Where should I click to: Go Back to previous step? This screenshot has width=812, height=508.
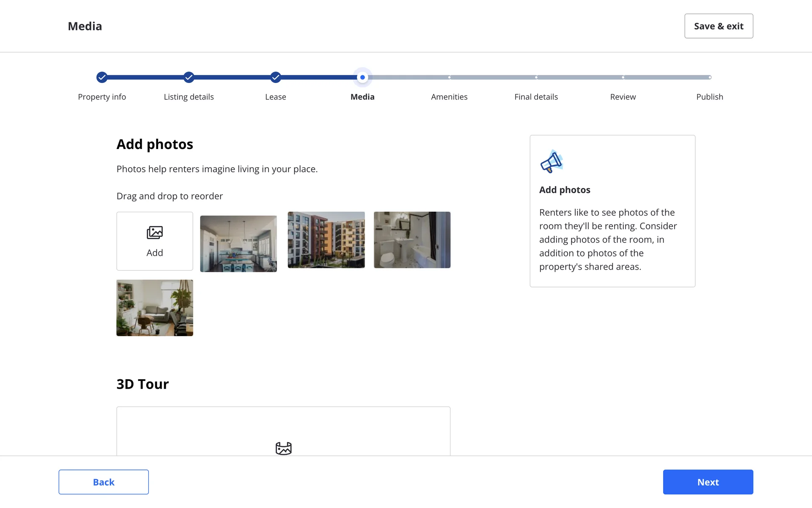(104, 482)
